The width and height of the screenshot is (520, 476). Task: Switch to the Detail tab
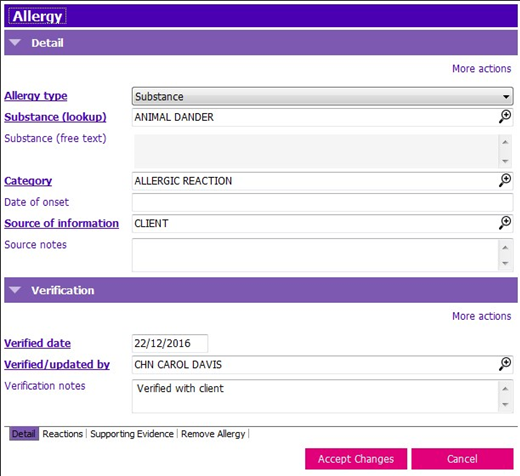pyautogui.click(x=24, y=434)
